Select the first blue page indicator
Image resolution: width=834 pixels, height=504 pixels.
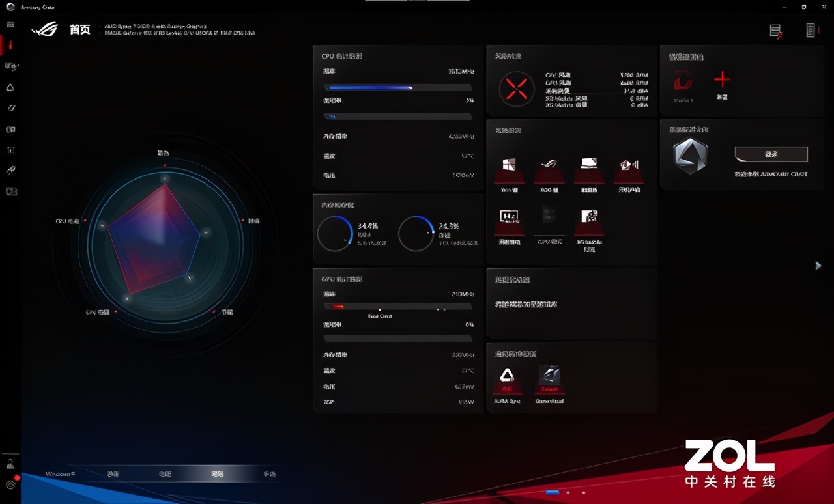(553, 492)
